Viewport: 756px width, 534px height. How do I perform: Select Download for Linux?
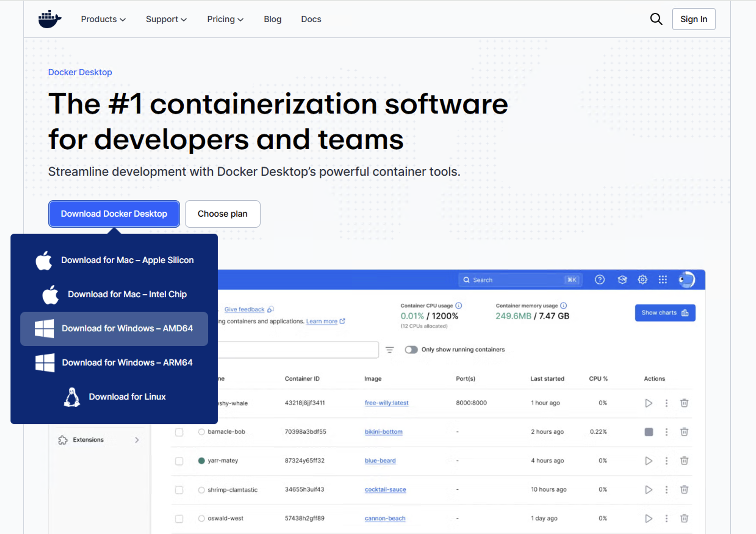click(x=114, y=397)
